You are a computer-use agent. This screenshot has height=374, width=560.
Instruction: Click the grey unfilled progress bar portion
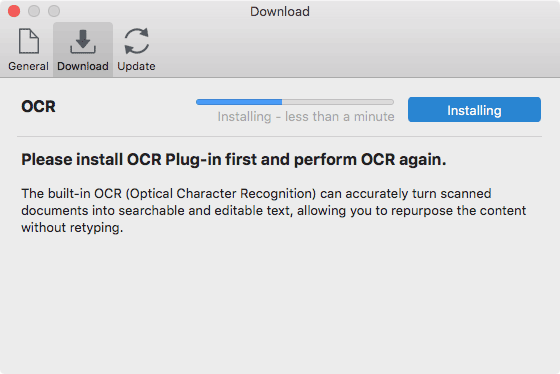click(x=338, y=102)
